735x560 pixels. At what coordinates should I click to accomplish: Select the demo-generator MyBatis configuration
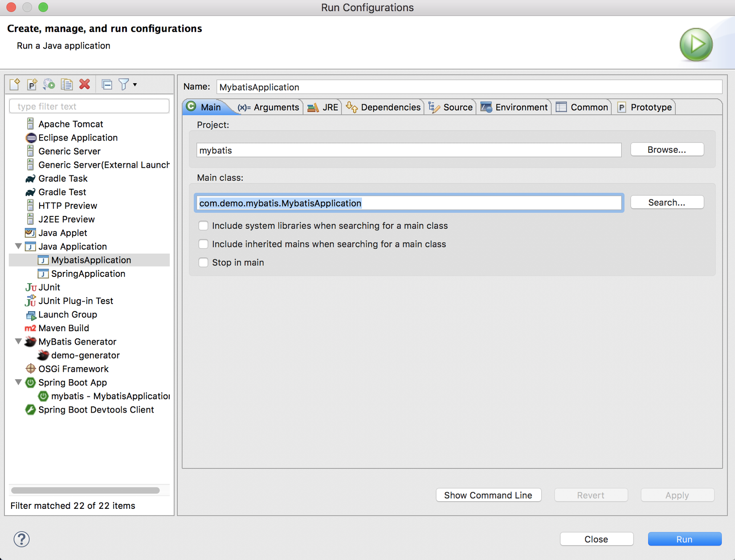[x=85, y=355]
